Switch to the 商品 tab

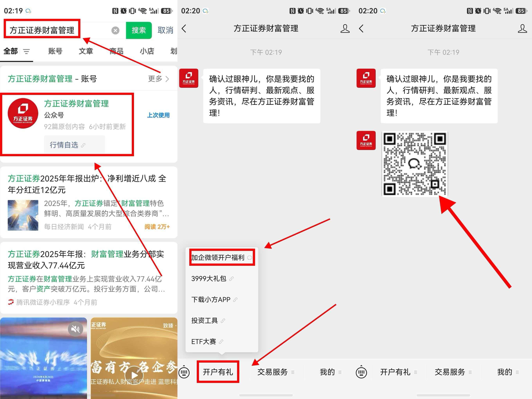click(116, 51)
